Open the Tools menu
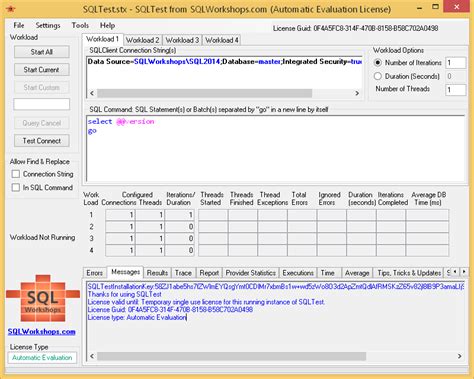Viewport: 474px width, 379px height. 80,25
